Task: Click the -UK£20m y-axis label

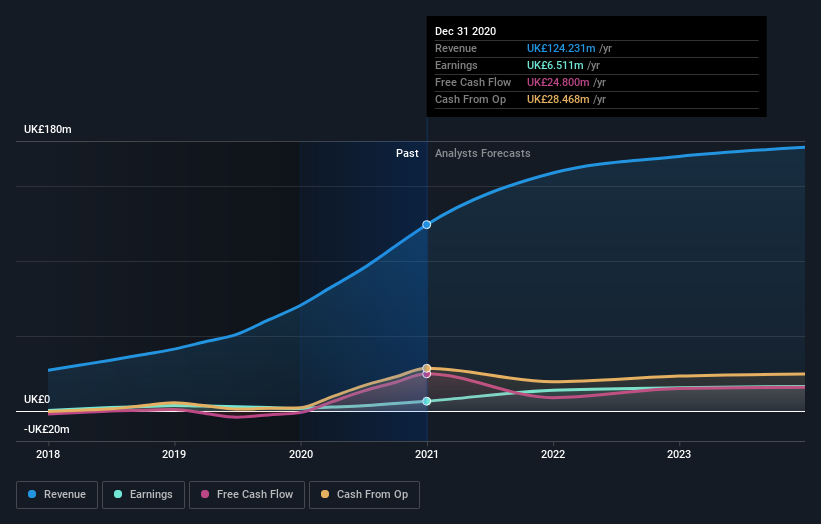Action: coord(46,429)
